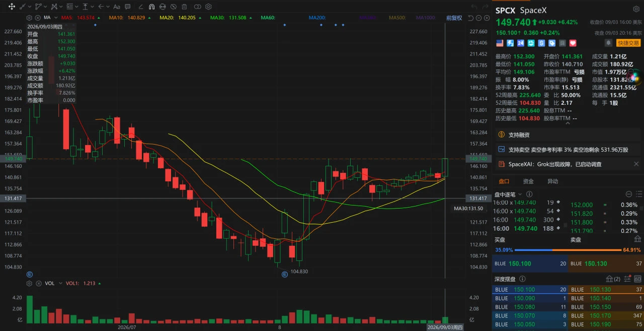The height and width of the screenshot is (331, 644).
Task: Select the angle eraser tool
Action: point(140,7)
